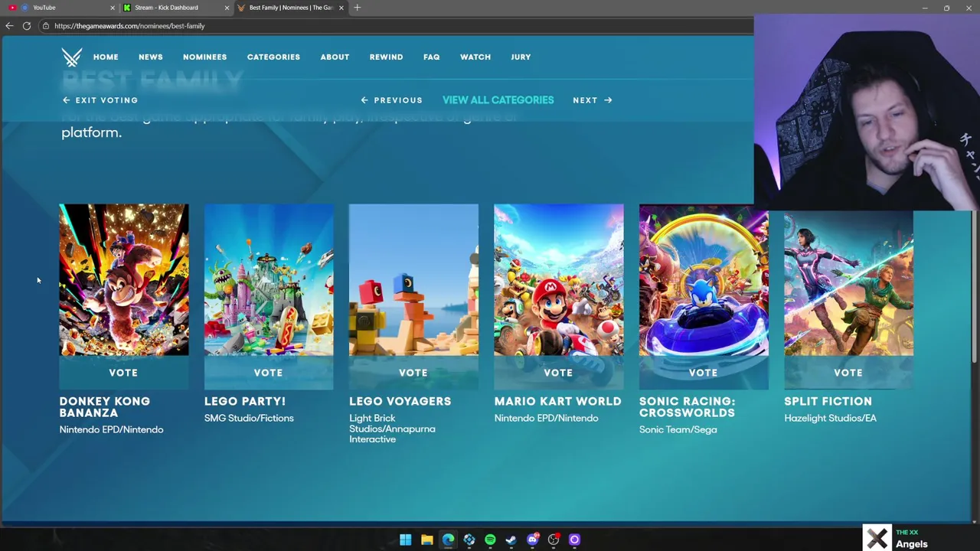Open File Explorer from the taskbar
This screenshot has width=980, height=551.
(x=427, y=540)
